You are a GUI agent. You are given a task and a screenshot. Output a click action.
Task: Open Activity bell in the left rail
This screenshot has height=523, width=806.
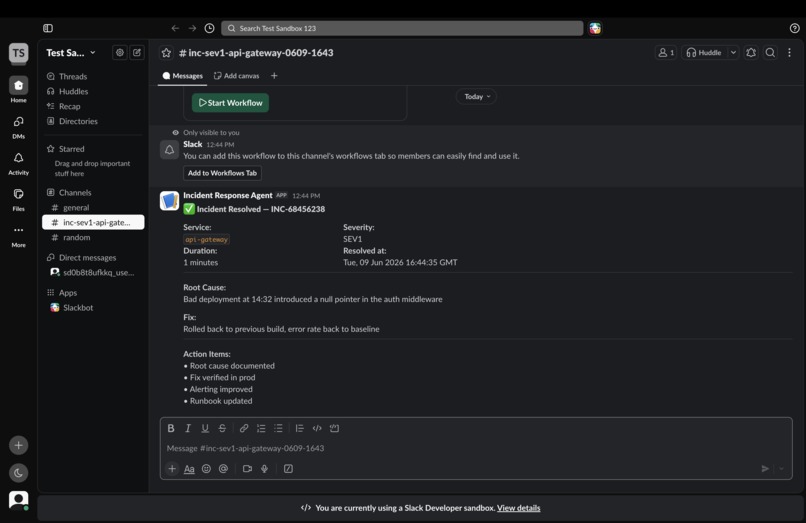pyautogui.click(x=19, y=163)
